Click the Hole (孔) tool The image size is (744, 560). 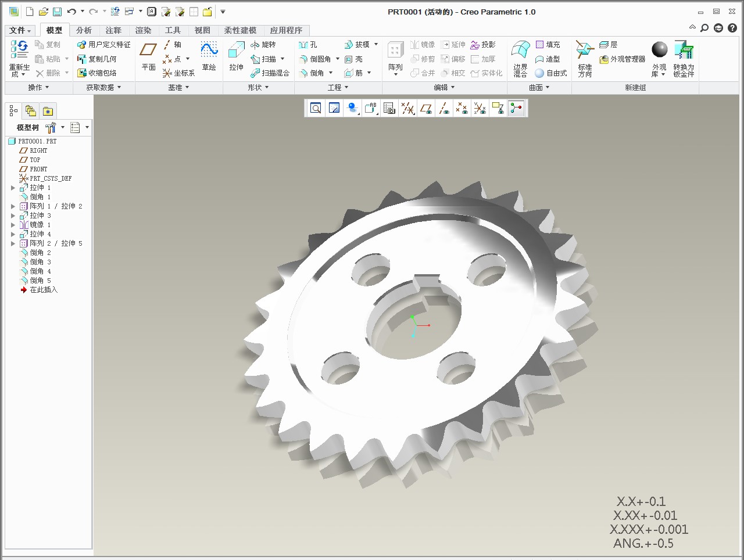click(307, 45)
